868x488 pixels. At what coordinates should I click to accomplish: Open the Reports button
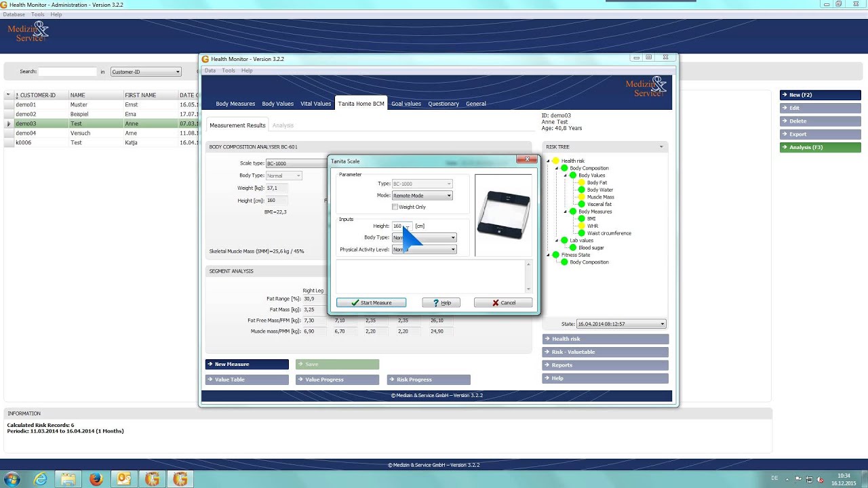(606, 365)
